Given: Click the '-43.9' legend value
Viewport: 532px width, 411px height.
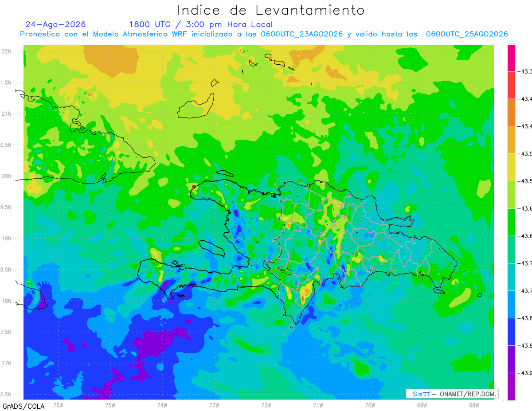Looking at the screenshot, I should 525,373.
